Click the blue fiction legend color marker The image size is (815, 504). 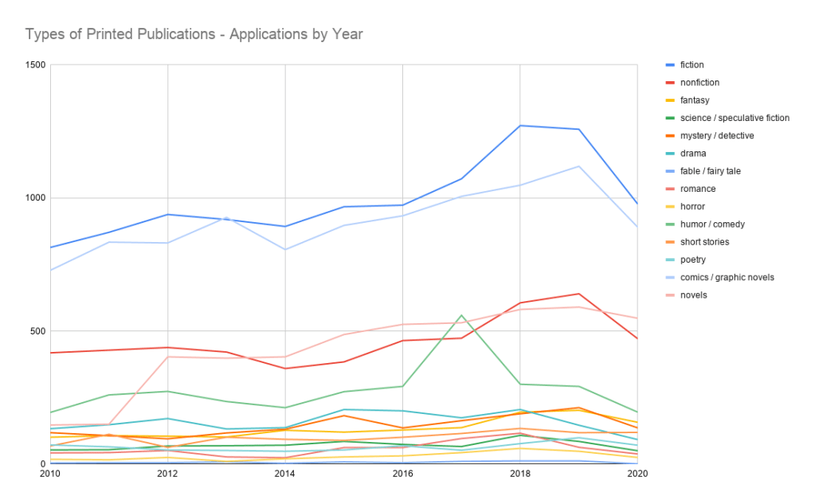click(671, 65)
